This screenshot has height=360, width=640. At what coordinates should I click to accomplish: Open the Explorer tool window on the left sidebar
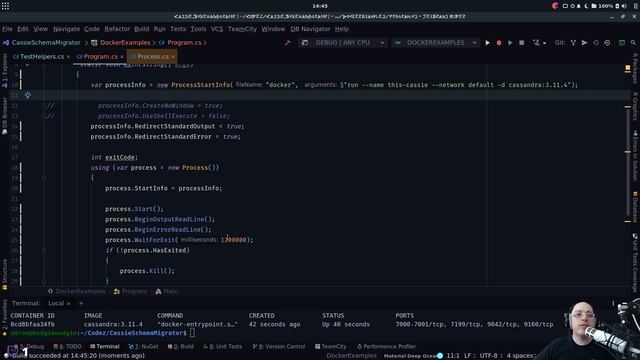tap(4, 70)
